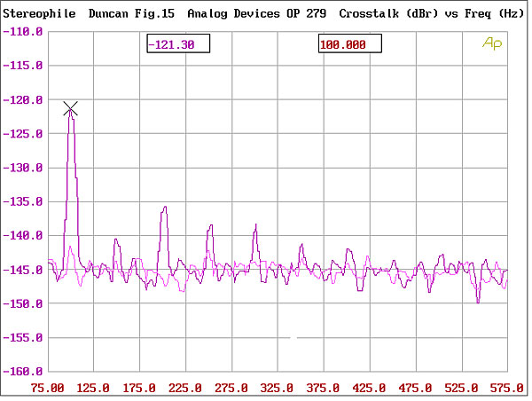Click the -125.0 y-axis label
532x401 pixels.
click(x=23, y=134)
